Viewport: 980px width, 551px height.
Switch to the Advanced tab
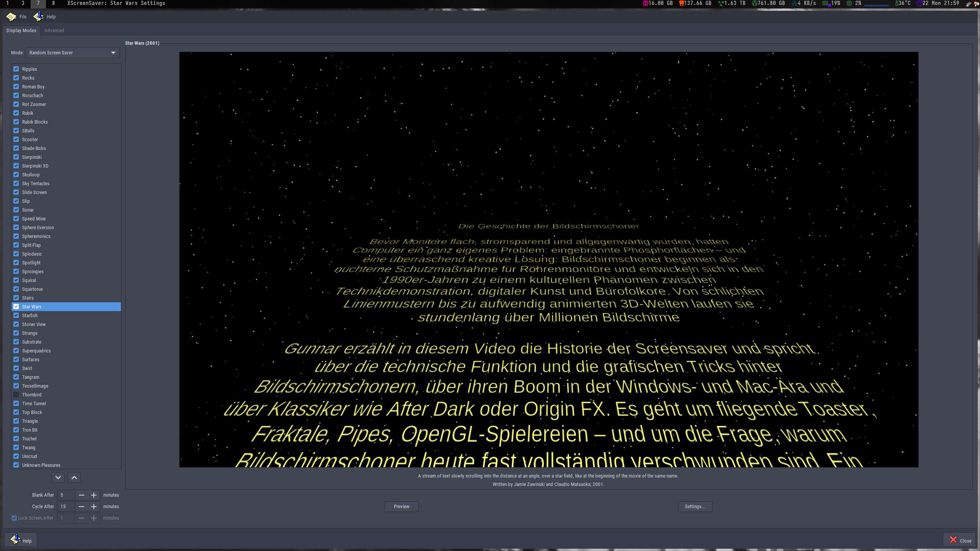54,31
